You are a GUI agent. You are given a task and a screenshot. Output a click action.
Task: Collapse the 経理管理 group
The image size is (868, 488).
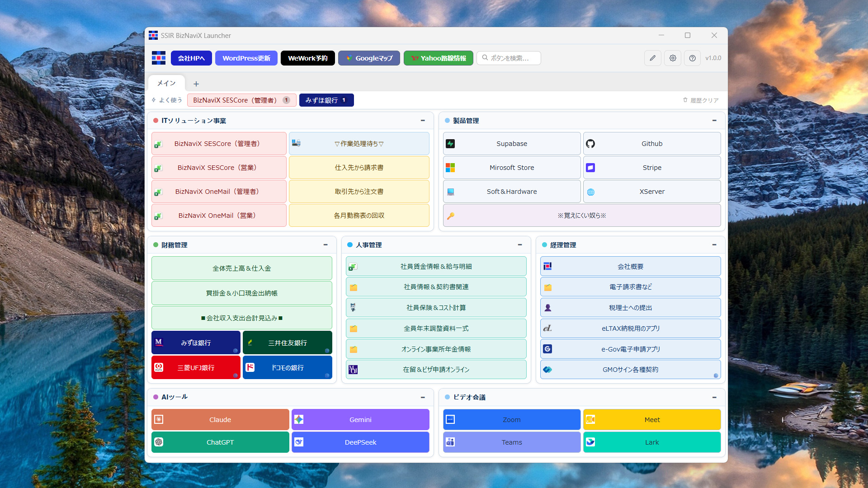tap(714, 245)
